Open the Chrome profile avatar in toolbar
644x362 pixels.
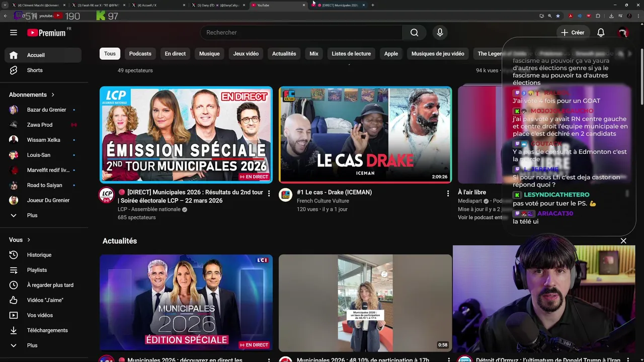(x=629, y=16)
